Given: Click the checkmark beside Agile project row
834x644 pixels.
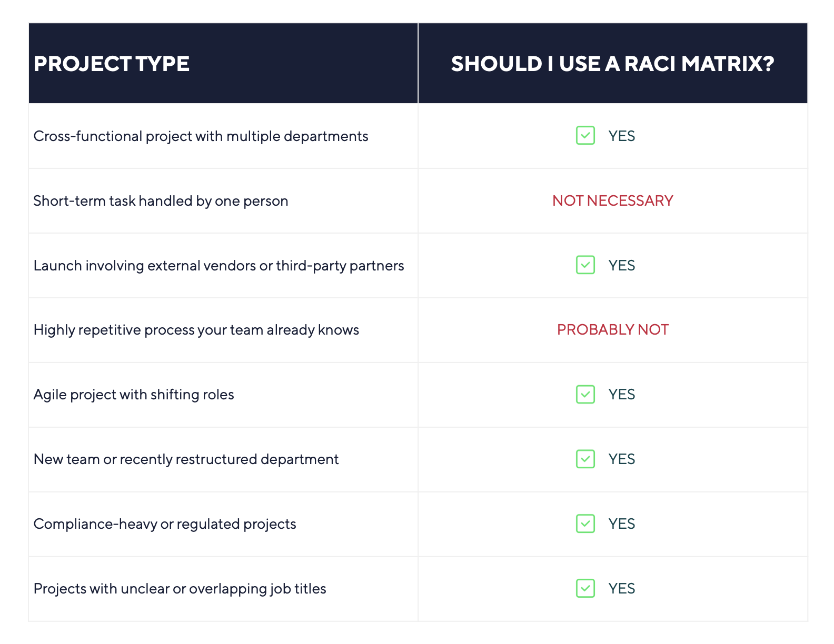Looking at the screenshot, I should point(585,394).
